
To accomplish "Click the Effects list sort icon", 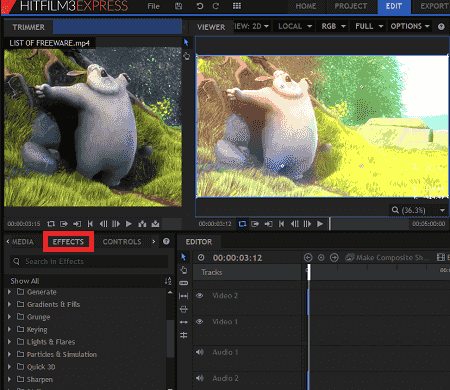I will pyautogui.click(x=168, y=281).
